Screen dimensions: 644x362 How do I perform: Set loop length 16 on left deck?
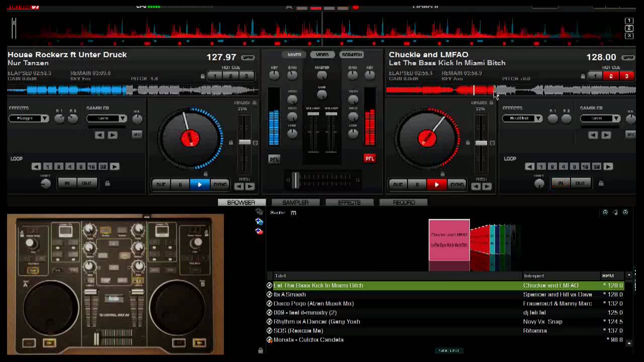(92, 166)
